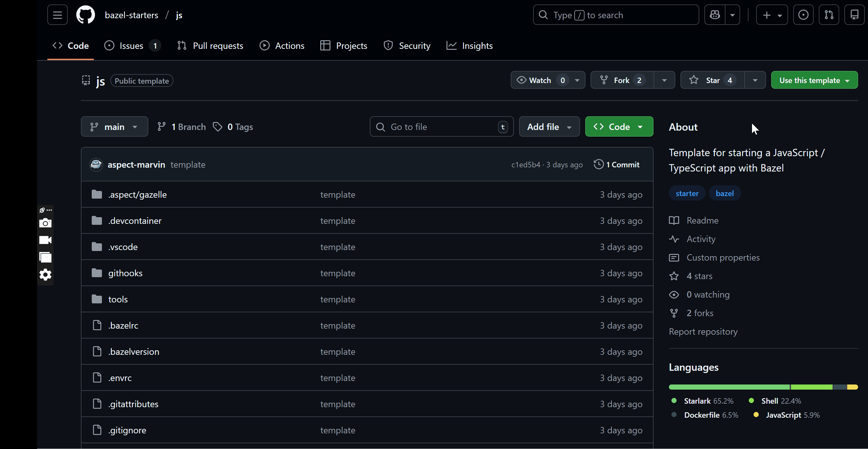Click the aspect-marvin avatar image
This screenshot has height=449, width=868.
[96, 164]
